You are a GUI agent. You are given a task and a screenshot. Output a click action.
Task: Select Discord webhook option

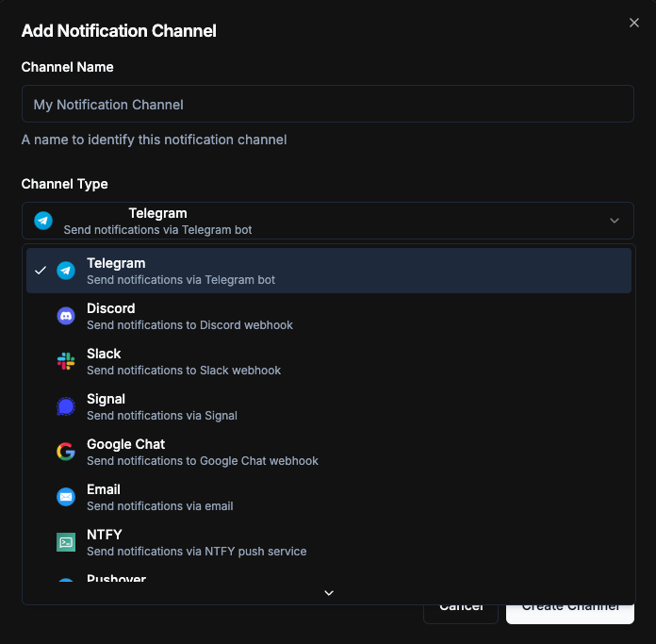[x=189, y=317]
